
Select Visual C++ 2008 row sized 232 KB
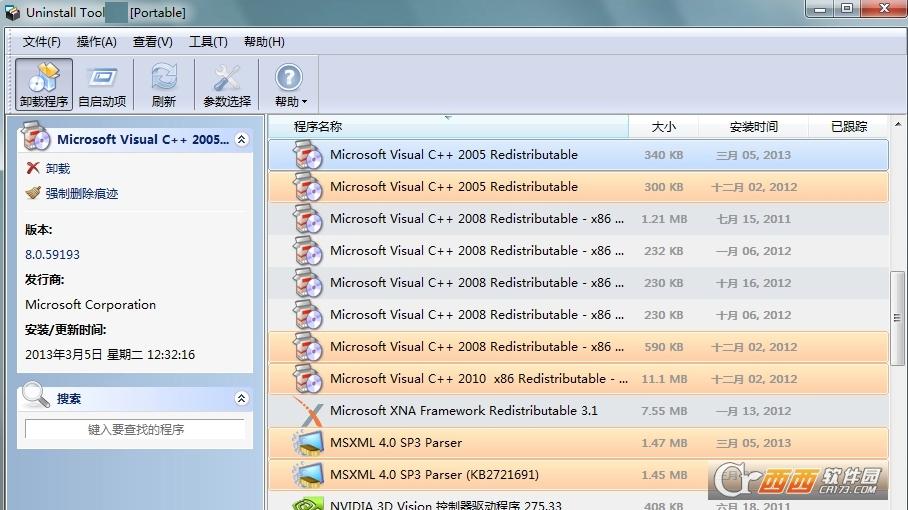point(578,251)
